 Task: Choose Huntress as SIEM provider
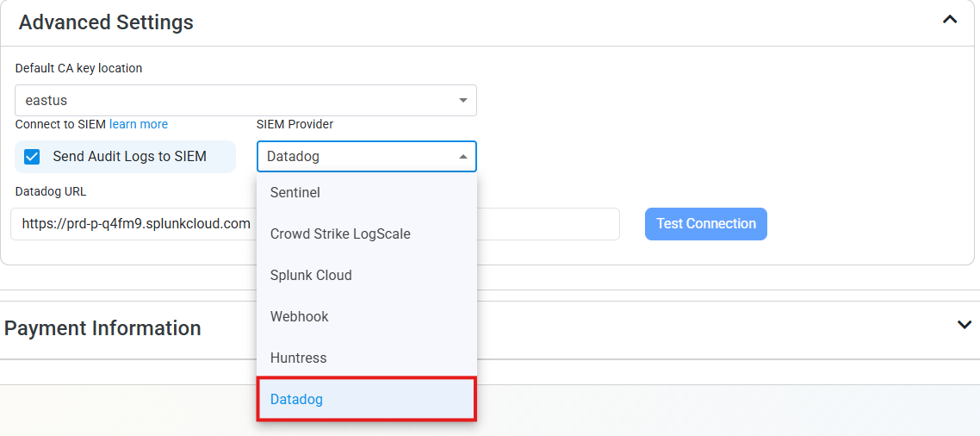pyautogui.click(x=366, y=358)
